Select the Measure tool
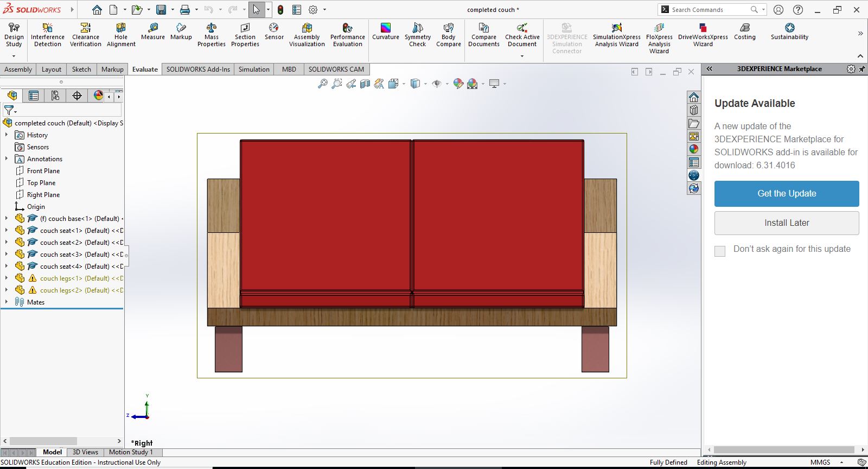This screenshot has width=868, height=469. (153, 31)
